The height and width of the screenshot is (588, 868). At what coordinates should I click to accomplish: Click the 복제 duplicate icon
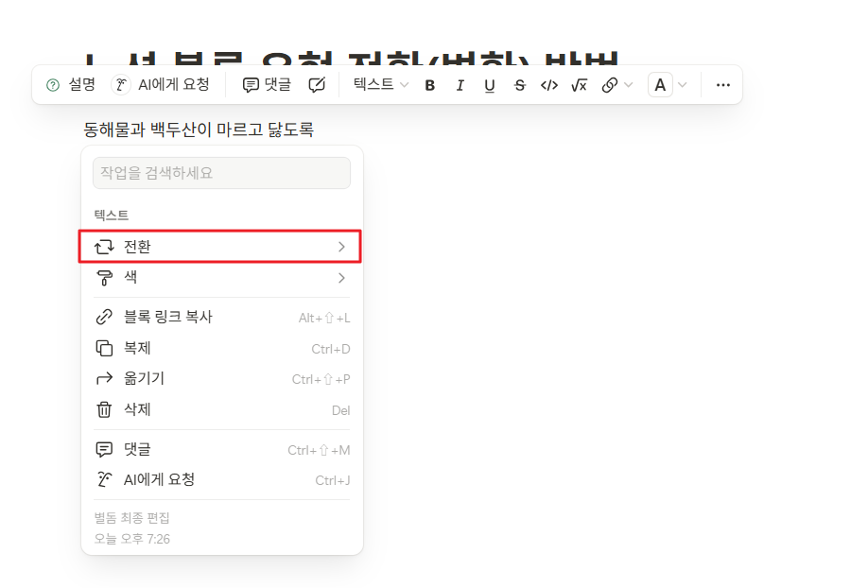coord(104,348)
